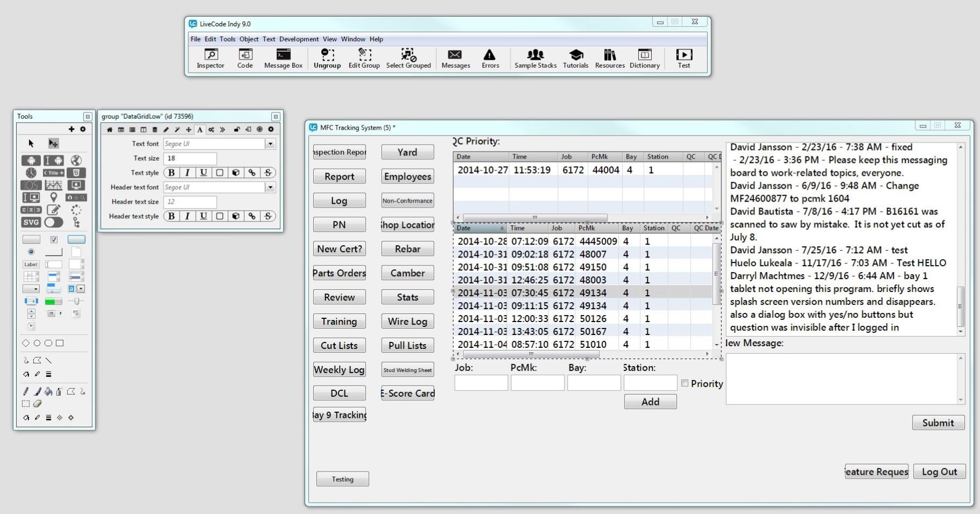The width and height of the screenshot is (980, 514).
Task: Open the Object menu
Action: [x=249, y=39]
